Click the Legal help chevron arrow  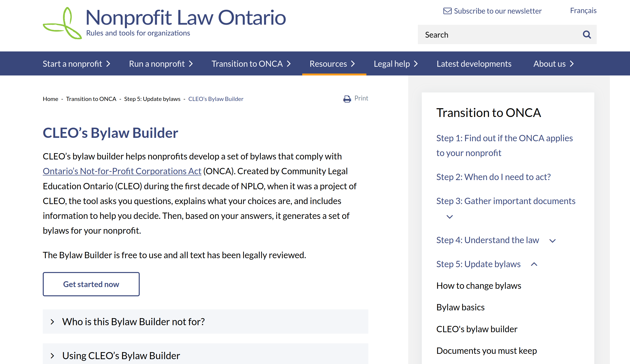point(416,64)
